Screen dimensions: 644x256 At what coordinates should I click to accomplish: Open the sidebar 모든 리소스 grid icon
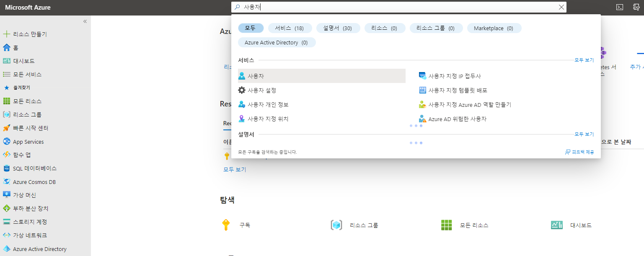[6, 101]
